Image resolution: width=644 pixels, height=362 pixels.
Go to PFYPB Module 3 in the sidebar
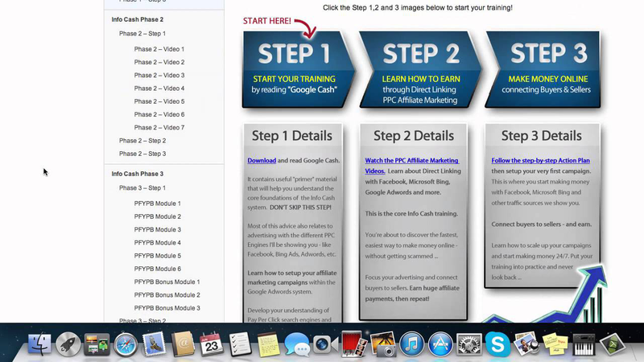pyautogui.click(x=157, y=230)
